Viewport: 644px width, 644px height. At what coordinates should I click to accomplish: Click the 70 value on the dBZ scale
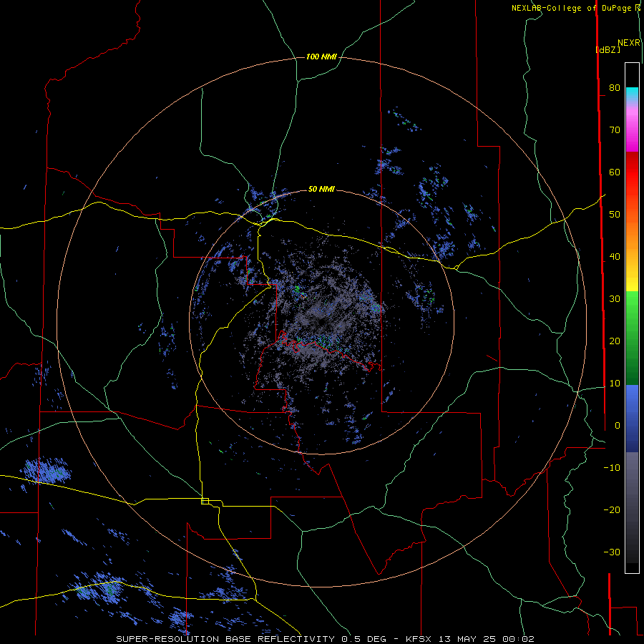click(x=615, y=130)
